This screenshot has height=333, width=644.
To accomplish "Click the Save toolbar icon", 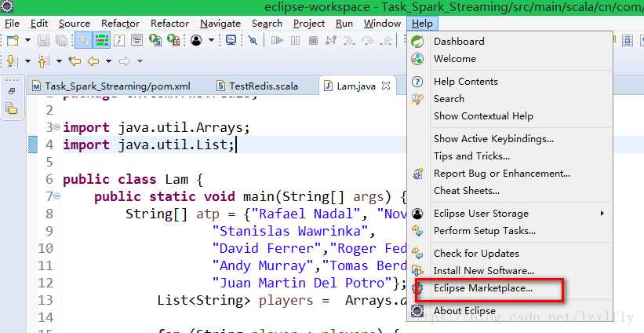I will coord(44,40).
